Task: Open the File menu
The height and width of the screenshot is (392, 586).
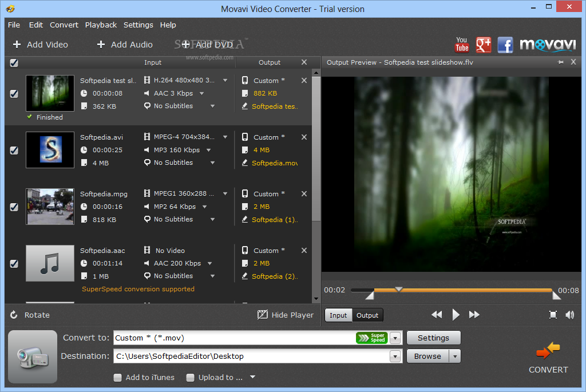Action: tap(14, 25)
